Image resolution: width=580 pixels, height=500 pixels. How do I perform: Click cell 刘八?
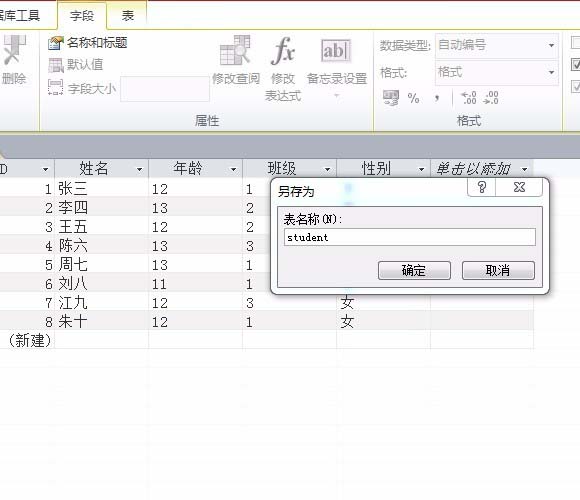pos(101,284)
